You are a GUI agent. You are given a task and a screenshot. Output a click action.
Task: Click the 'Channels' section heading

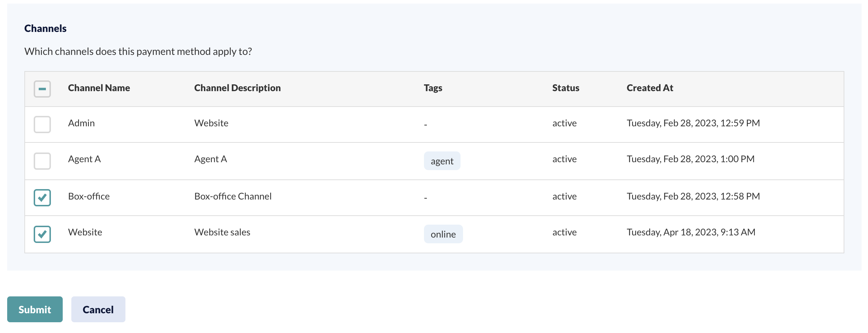tap(46, 28)
